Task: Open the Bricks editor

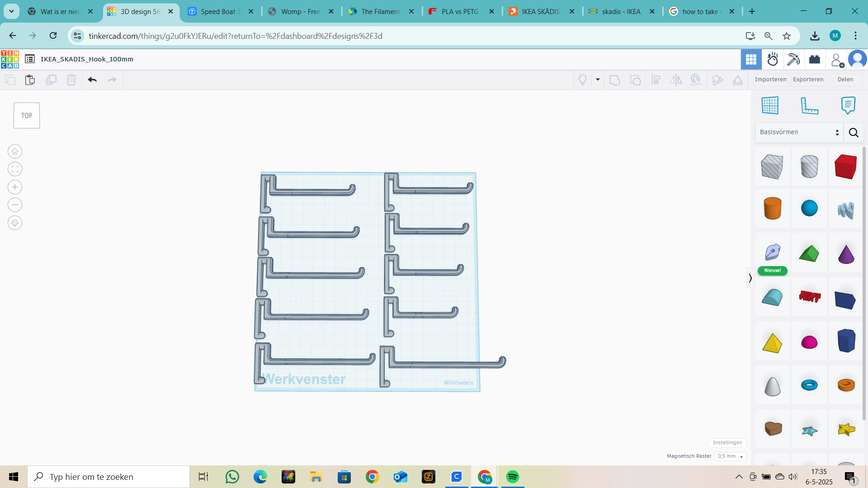Action: coord(815,59)
